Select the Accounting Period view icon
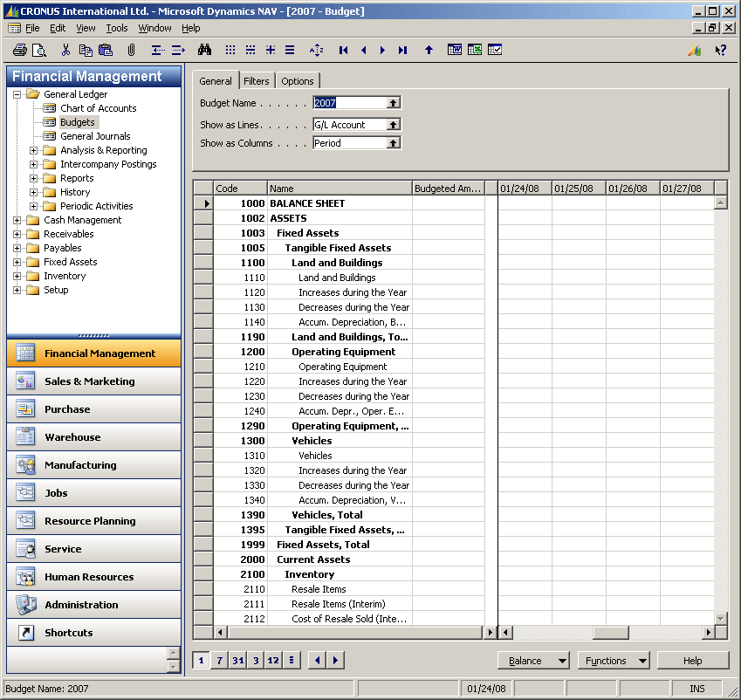Image resolution: width=741 pixels, height=700 pixels. [x=292, y=661]
